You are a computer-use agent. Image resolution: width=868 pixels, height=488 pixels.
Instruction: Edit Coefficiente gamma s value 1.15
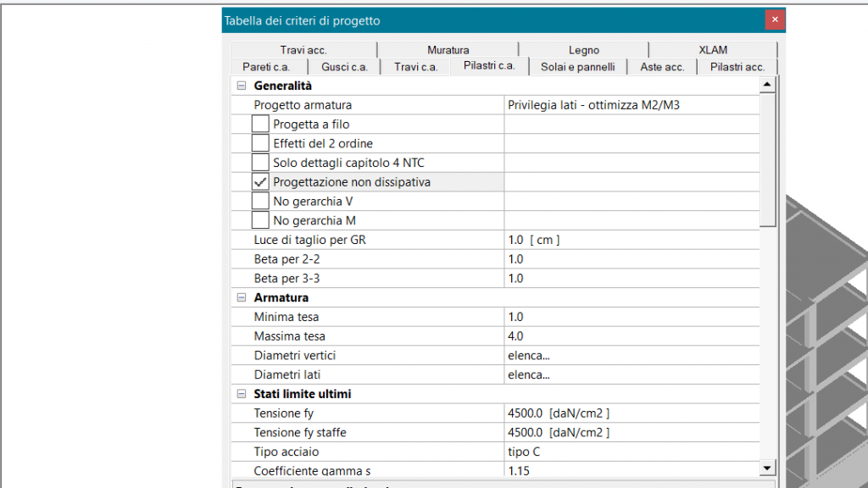[632, 470]
